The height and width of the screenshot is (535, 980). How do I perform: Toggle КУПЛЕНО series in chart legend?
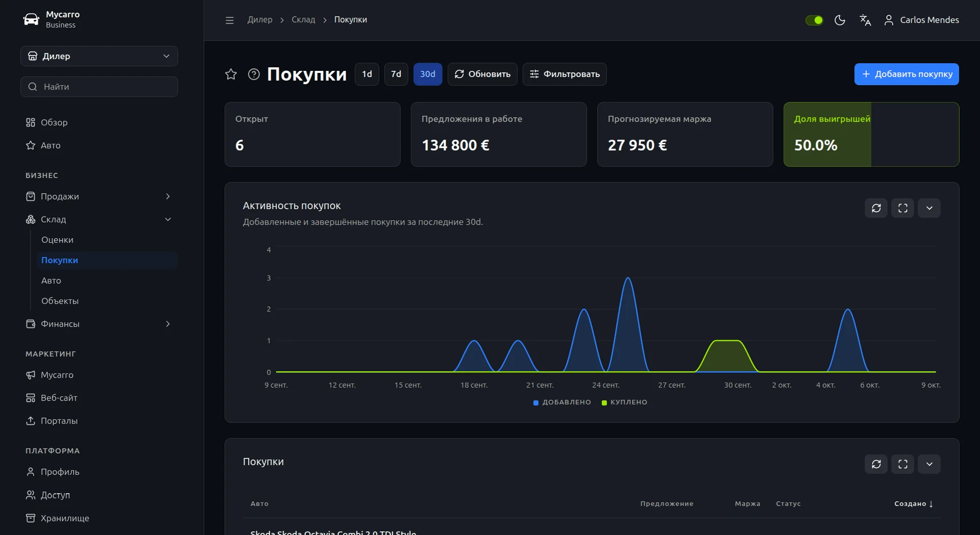click(x=624, y=402)
